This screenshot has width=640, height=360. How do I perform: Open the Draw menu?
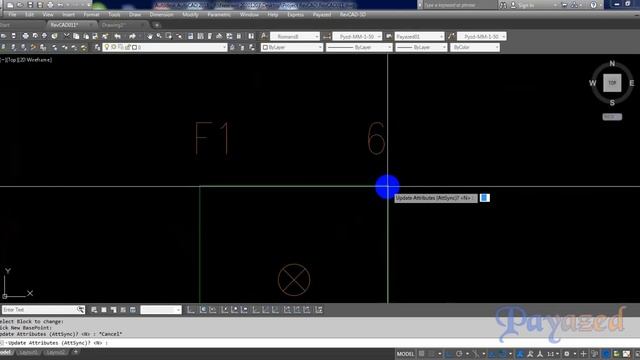(135, 14)
